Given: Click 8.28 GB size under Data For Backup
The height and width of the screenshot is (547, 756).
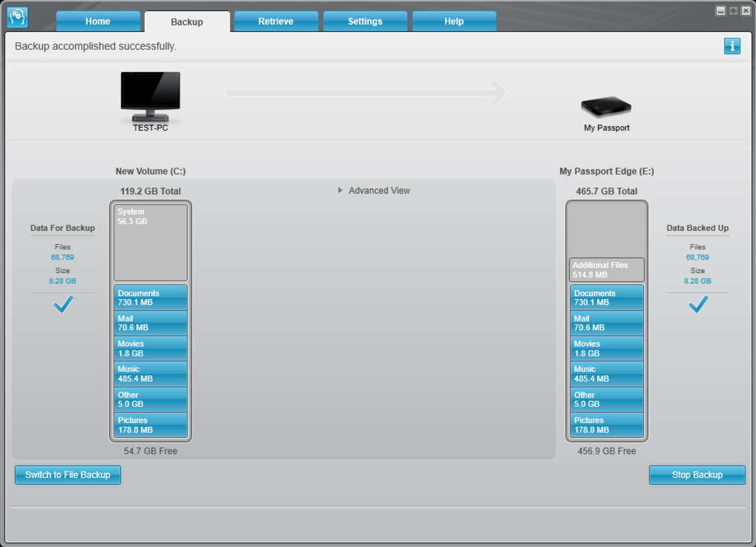Looking at the screenshot, I should click(x=63, y=281).
